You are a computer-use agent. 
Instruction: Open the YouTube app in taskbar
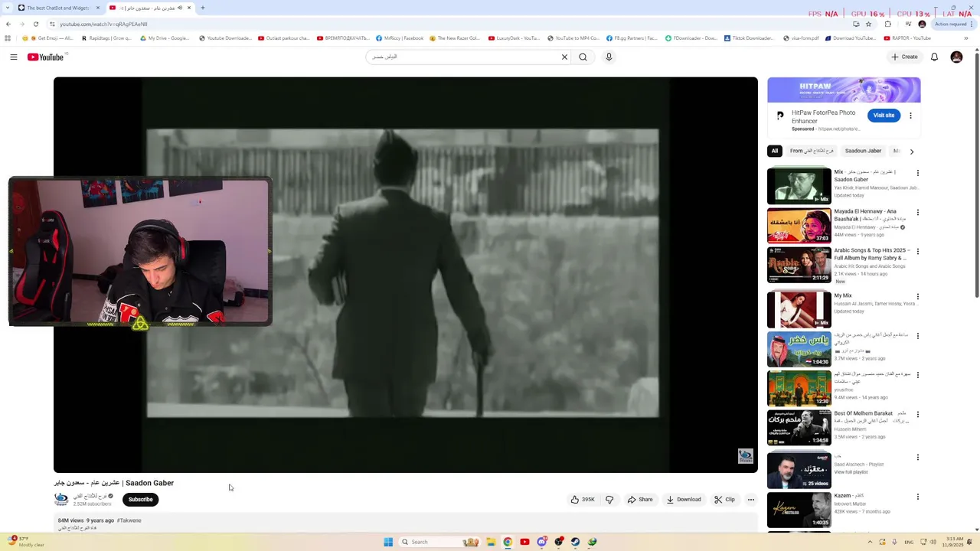[524, 542]
